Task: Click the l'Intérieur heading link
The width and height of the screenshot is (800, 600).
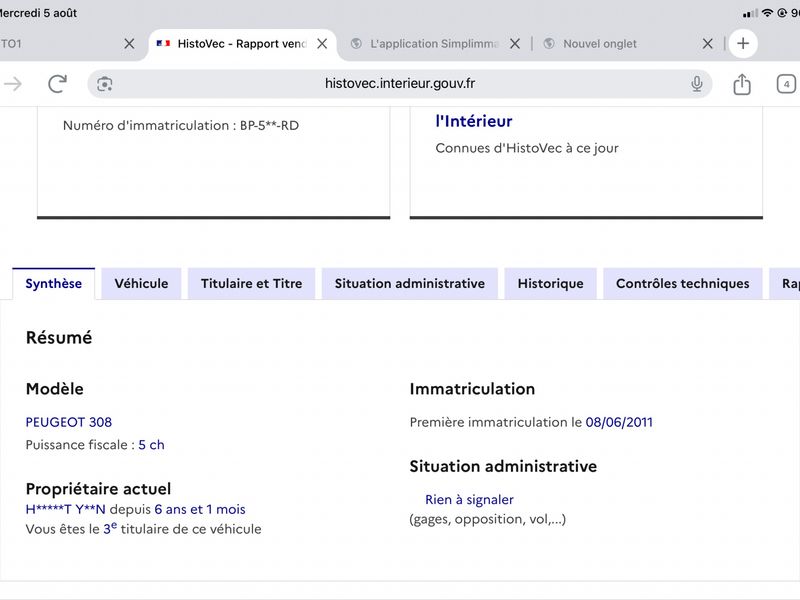Action: 473,121
